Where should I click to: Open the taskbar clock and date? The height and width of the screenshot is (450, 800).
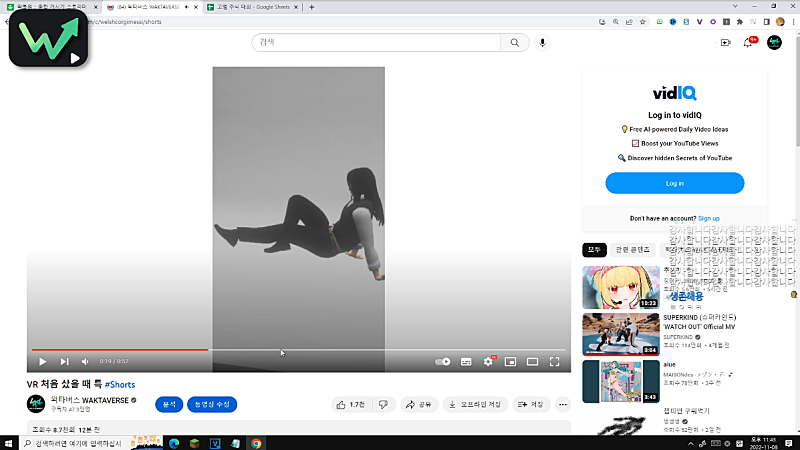point(763,443)
